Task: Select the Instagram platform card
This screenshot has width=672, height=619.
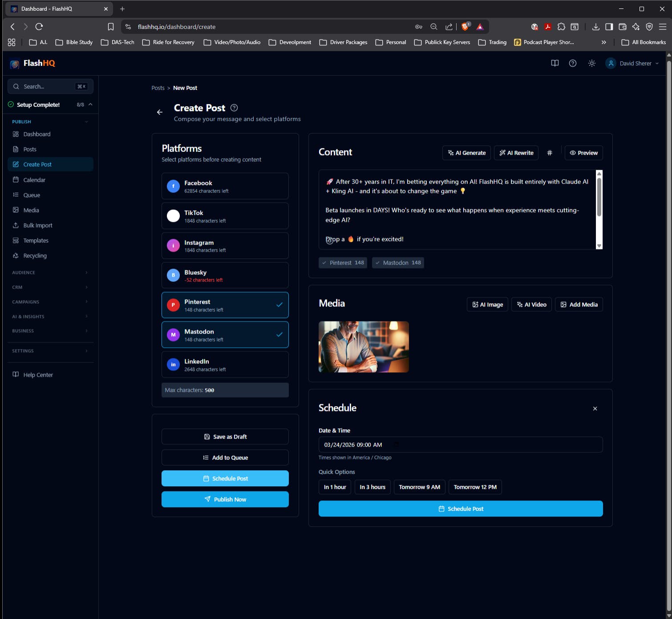Action: point(225,246)
